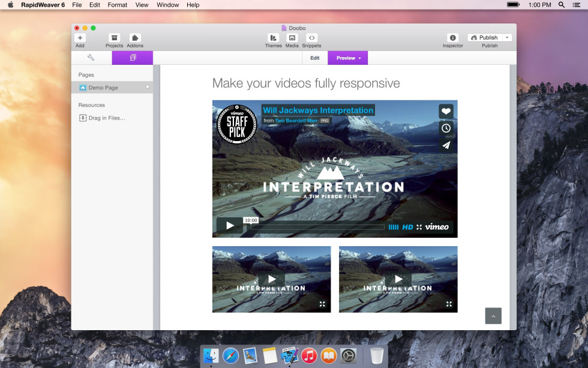Click the Spotlight search icon
Screen dimensions: 588x368
[562, 5]
